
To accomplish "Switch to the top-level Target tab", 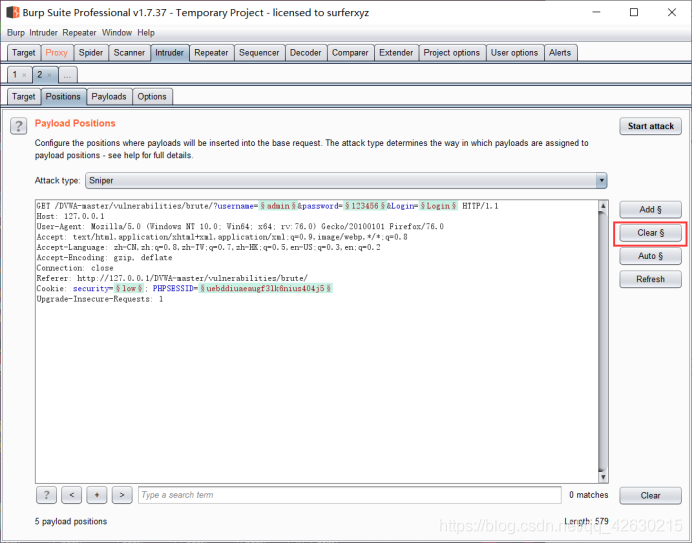I will pos(24,53).
